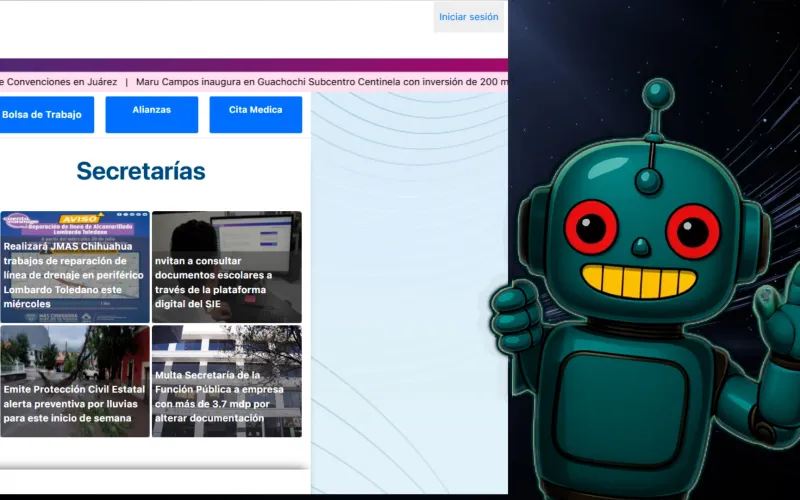This screenshot has width=800, height=500.
Task: Click the Iniciar sesión button
Action: 468,17
